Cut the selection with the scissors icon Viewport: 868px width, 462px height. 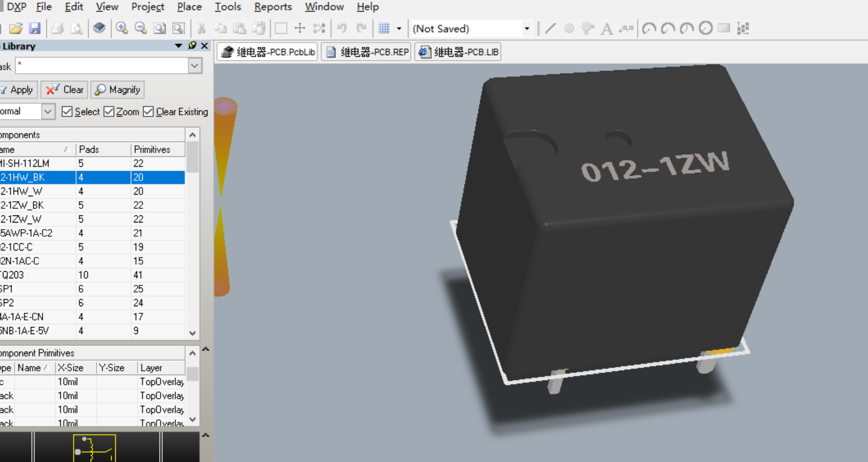click(202, 28)
